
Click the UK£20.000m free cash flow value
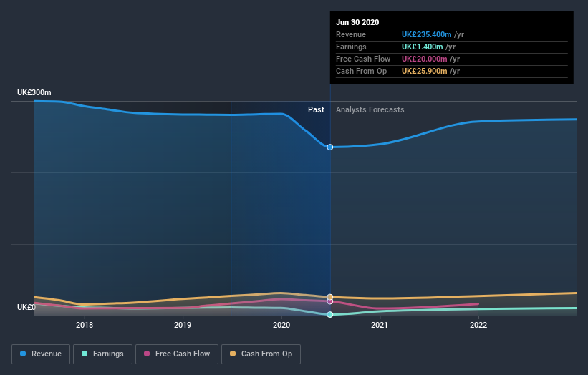point(424,59)
